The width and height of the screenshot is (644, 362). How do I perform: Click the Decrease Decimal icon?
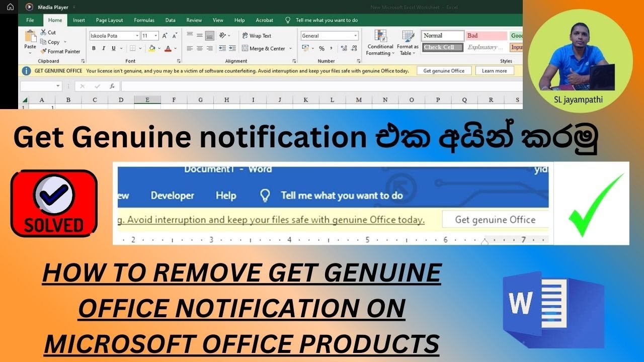click(354, 48)
